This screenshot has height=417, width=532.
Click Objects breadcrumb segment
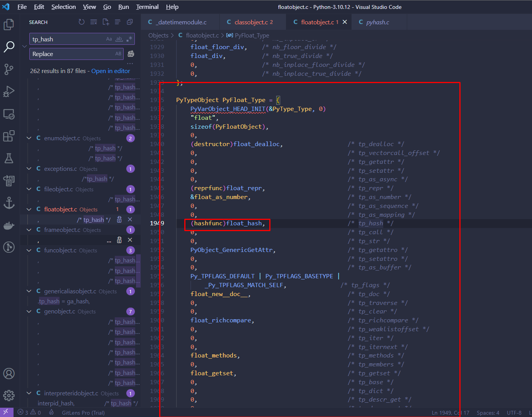[x=158, y=35]
